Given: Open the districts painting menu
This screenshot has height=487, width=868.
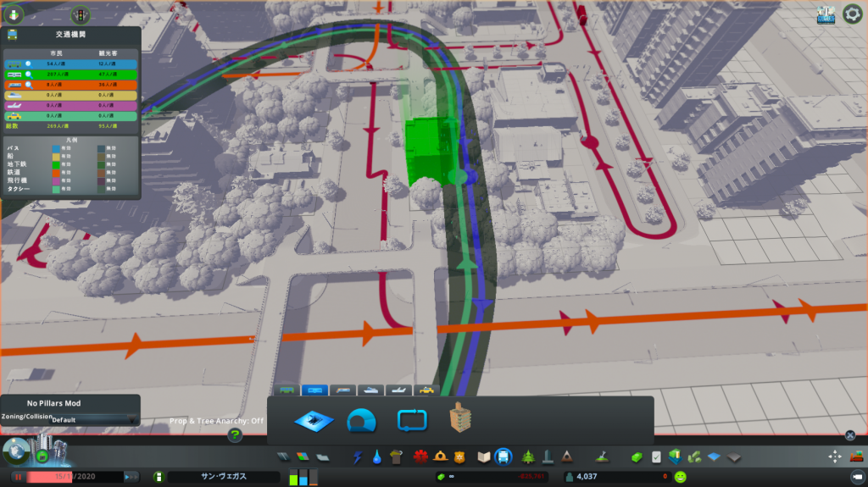Looking at the screenshot, I should point(323,457).
